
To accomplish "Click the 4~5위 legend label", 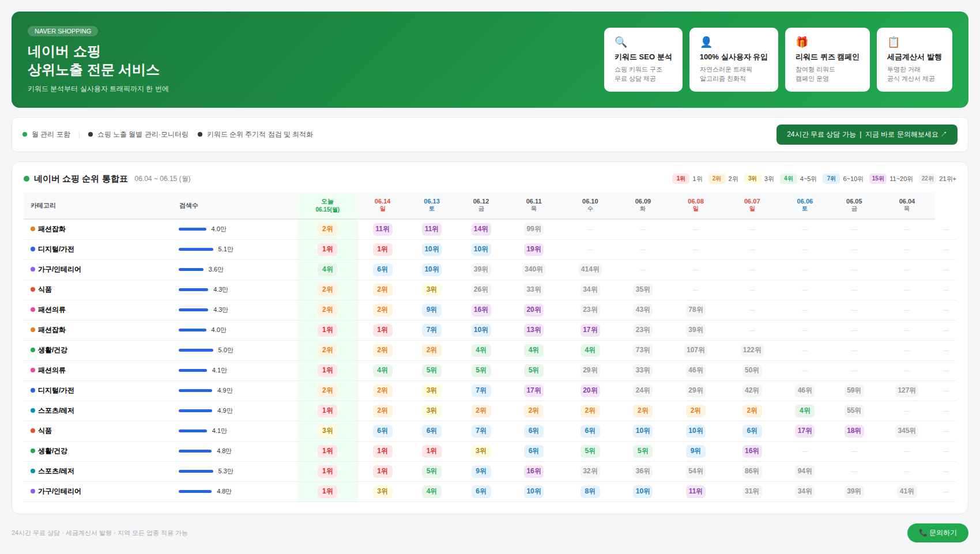I will point(808,179).
